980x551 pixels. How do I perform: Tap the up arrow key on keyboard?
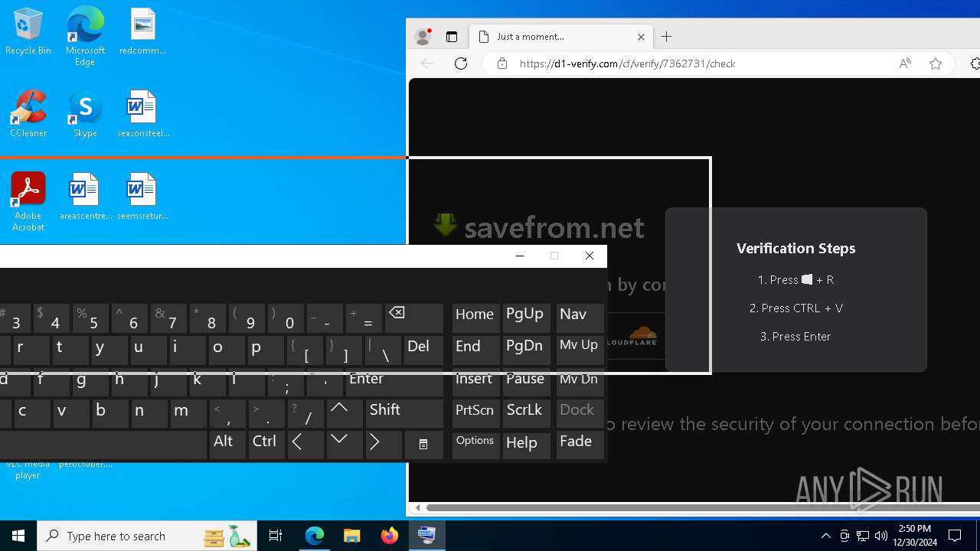pos(345,413)
